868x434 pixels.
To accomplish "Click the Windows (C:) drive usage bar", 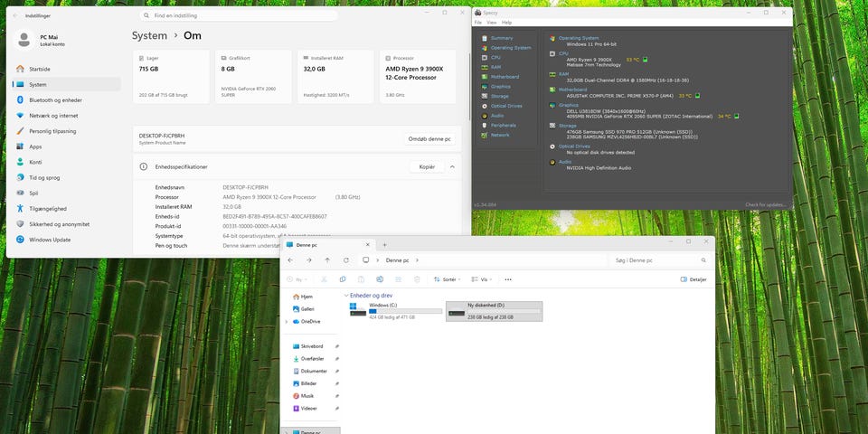I will (405, 312).
